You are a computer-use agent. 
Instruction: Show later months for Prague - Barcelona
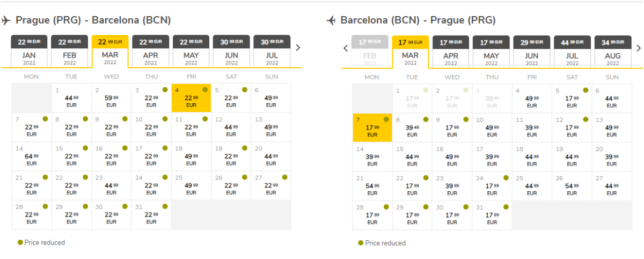click(298, 47)
